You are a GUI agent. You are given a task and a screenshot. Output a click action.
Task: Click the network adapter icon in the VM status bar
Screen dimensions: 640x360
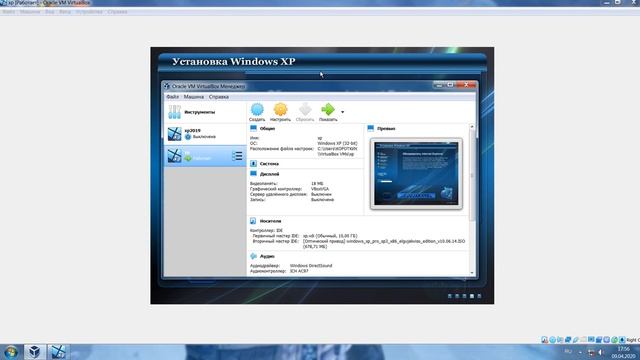click(x=568, y=340)
